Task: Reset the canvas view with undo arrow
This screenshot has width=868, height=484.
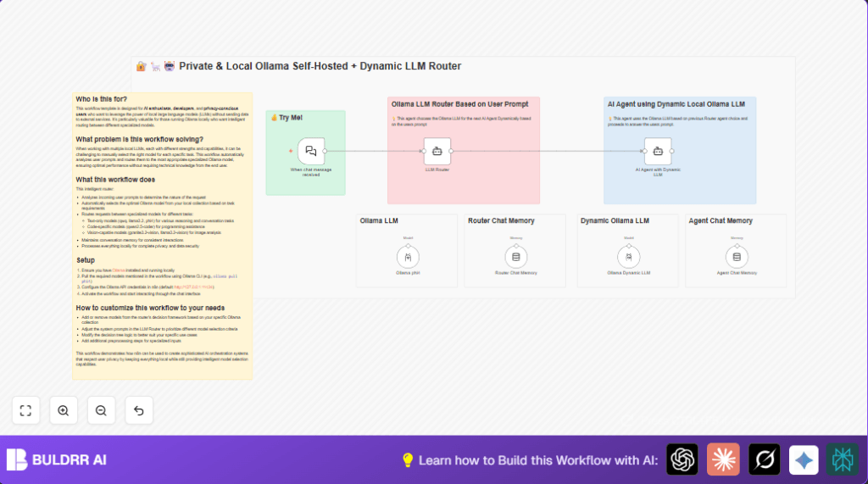Action: click(138, 410)
